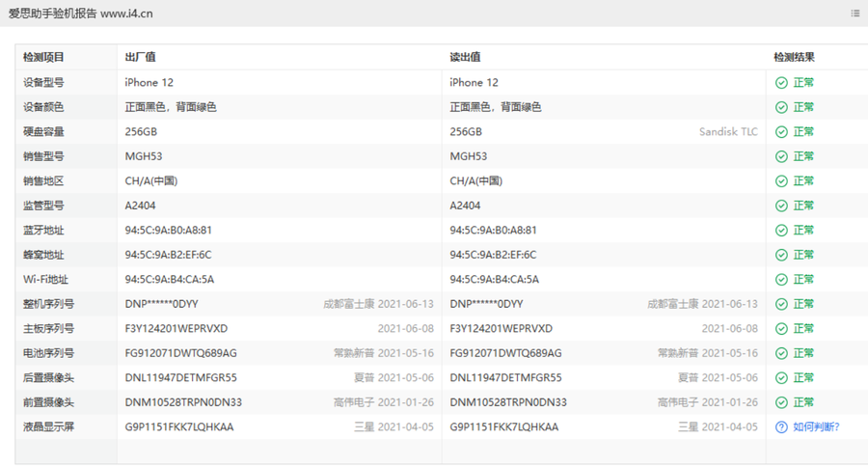Image resolution: width=868 pixels, height=467 pixels.
Task: Click factory note 成都富士康 2021-06-13
Action: (x=379, y=304)
